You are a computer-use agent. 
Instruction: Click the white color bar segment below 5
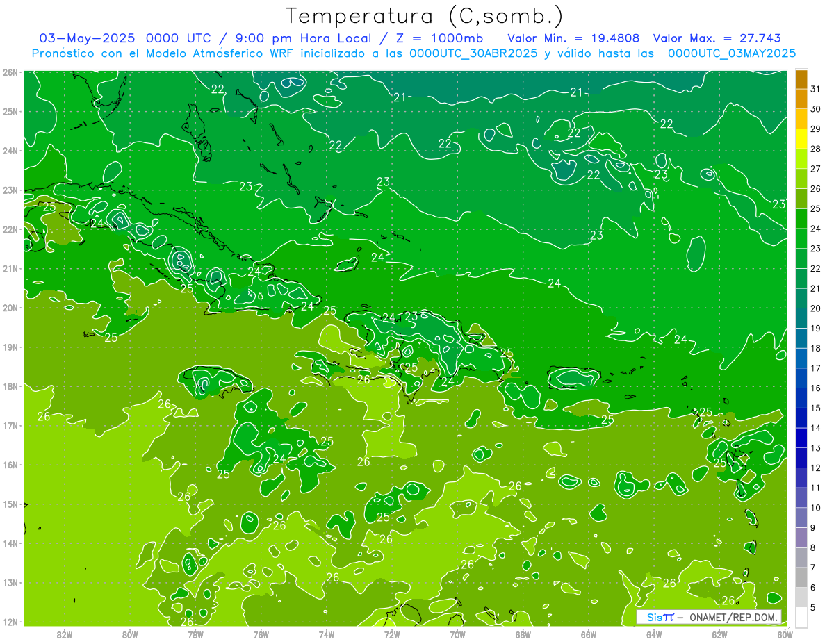[801, 617]
